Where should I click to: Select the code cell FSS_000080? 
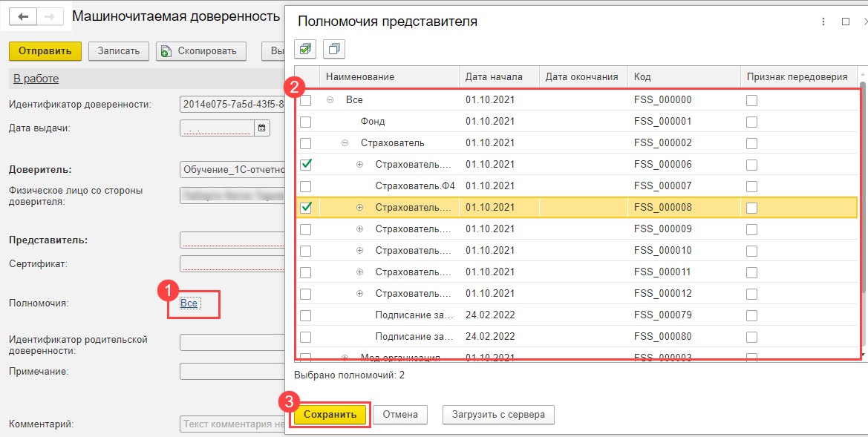coord(662,337)
